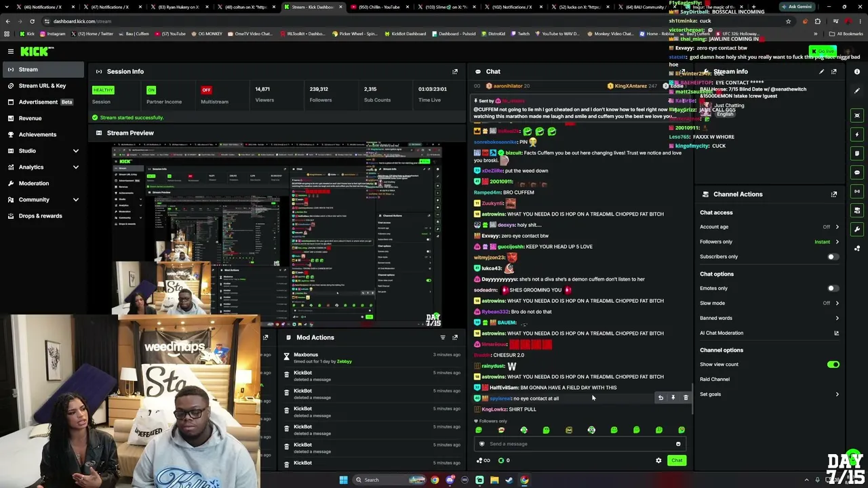The height and width of the screenshot is (488, 868).
Task: Expand the Community sidebar section
Action: tap(75, 200)
